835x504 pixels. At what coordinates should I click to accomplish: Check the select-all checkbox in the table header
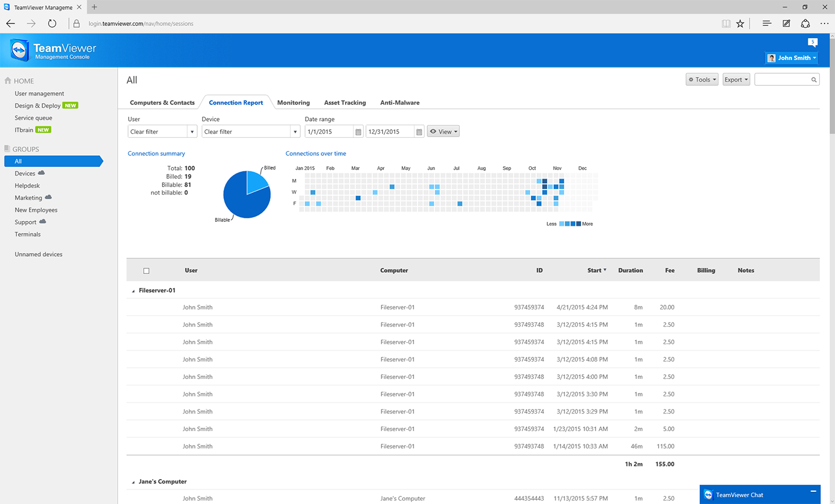coord(146,271)
